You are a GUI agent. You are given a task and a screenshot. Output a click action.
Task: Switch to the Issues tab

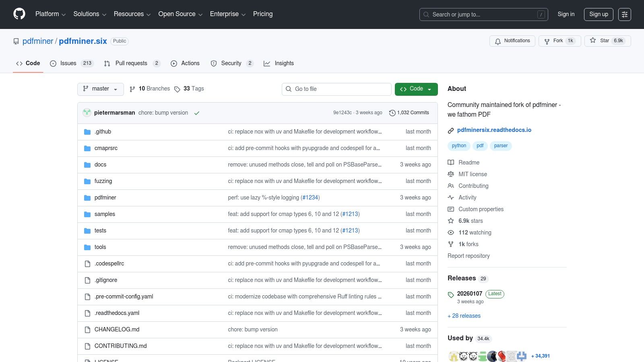[68, 63]
